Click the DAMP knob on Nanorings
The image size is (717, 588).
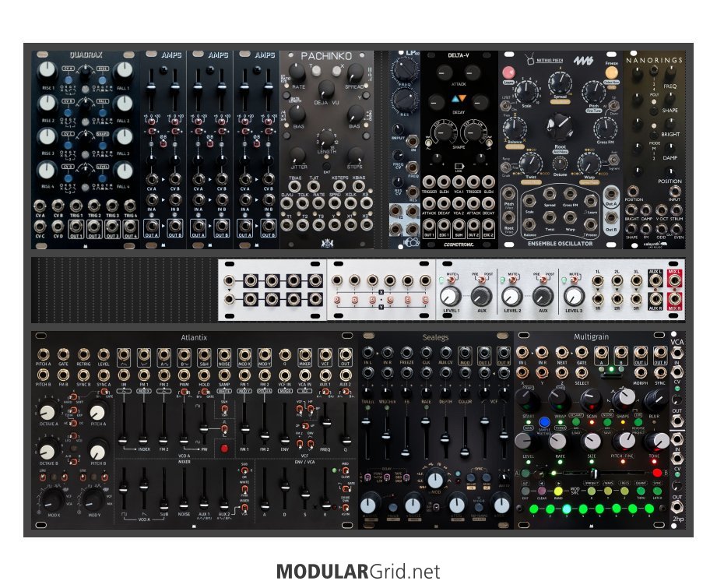point(670,148)
